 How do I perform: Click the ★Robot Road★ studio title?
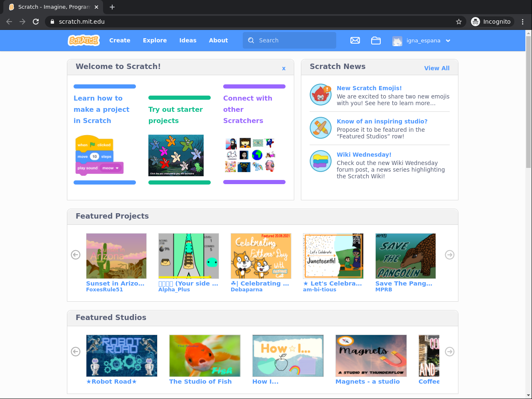pos(111,382)
